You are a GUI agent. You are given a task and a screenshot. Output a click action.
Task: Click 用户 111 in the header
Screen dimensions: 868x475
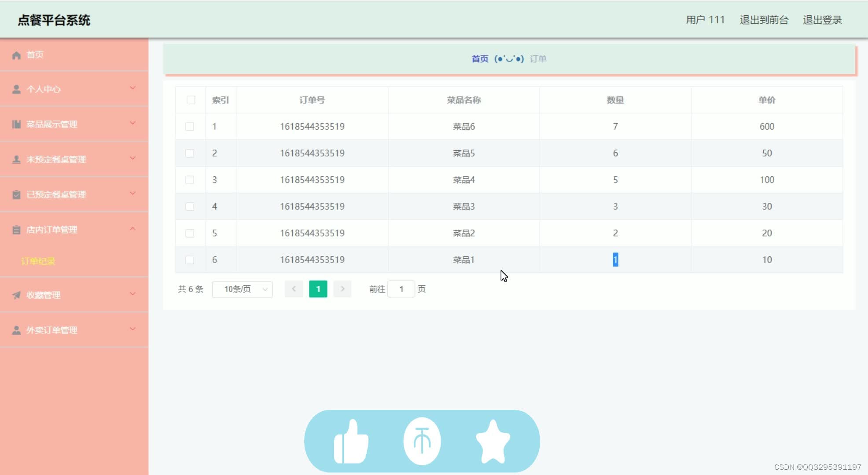(x=705, y=20)
